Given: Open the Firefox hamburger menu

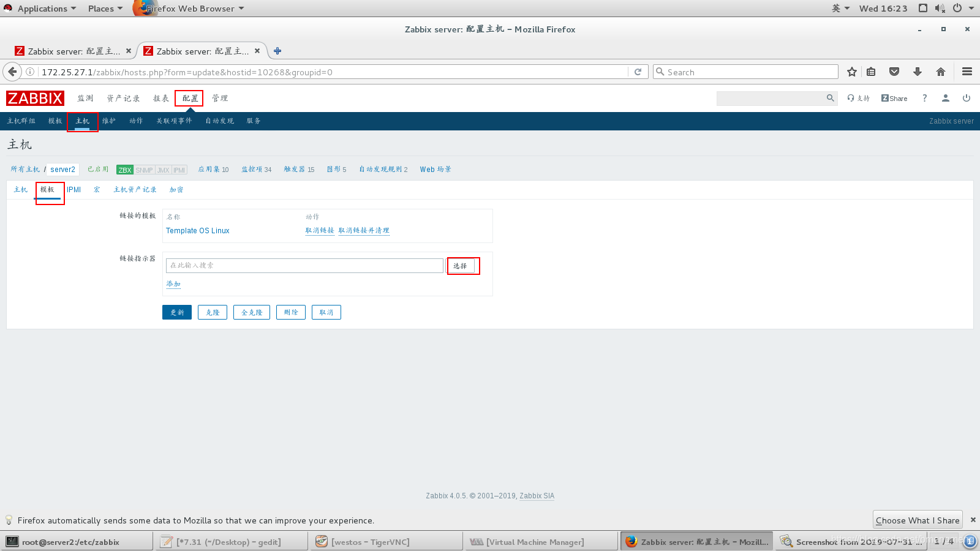Looking at the screenshot, I should pyautogui.click(x=967, y=72).
